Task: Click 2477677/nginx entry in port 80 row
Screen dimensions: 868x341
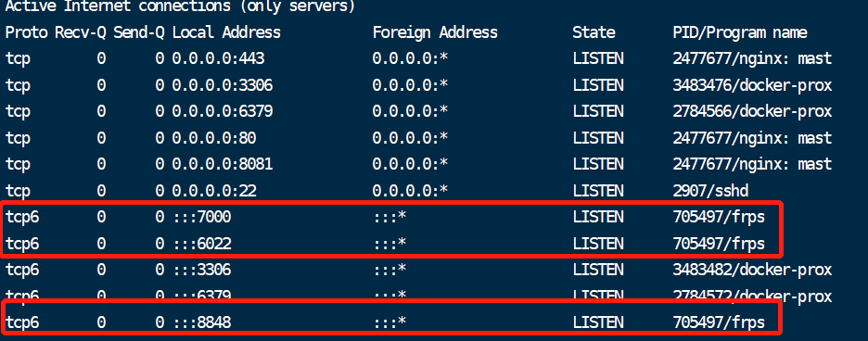Action: [x=753, y=137]
